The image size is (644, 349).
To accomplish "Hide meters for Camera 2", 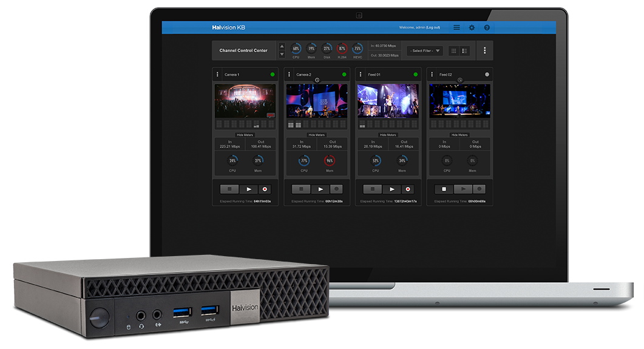I will 317,135.
